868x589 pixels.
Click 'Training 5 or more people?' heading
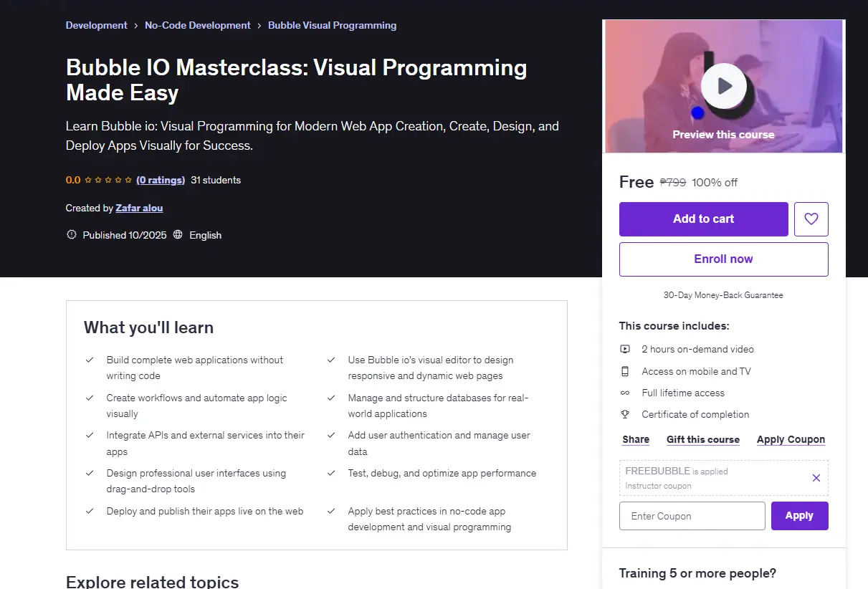point(698,573)
